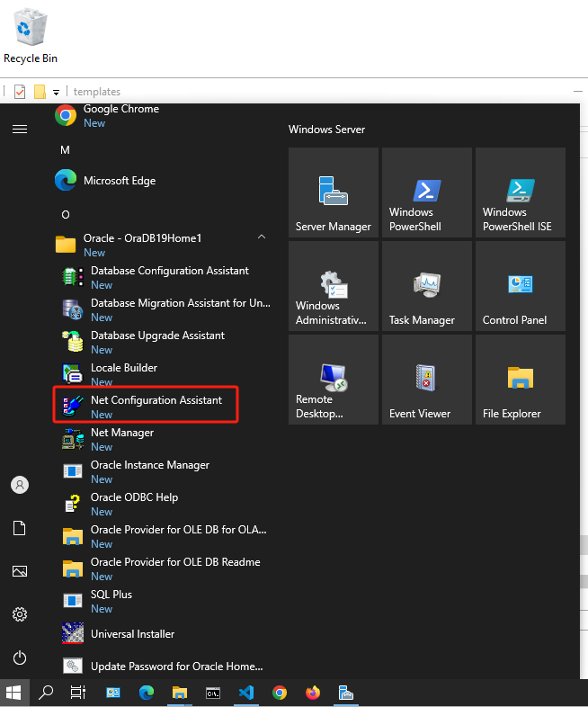Open Pictures from Start sidebar
The width and height of the screenshot is (588, 707).
tap(20, 571)
